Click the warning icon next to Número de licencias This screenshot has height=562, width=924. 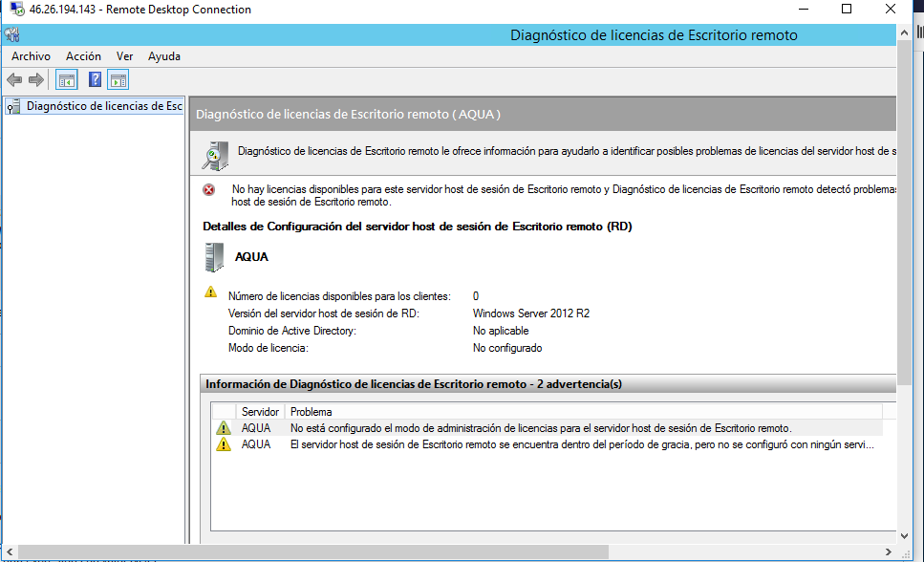(x=211, y=292)
